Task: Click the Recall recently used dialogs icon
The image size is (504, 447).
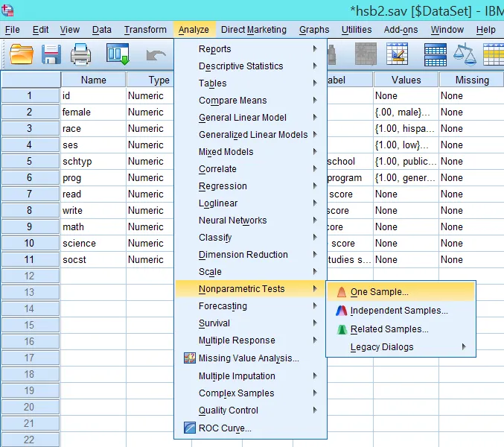Action: [118, 54]
